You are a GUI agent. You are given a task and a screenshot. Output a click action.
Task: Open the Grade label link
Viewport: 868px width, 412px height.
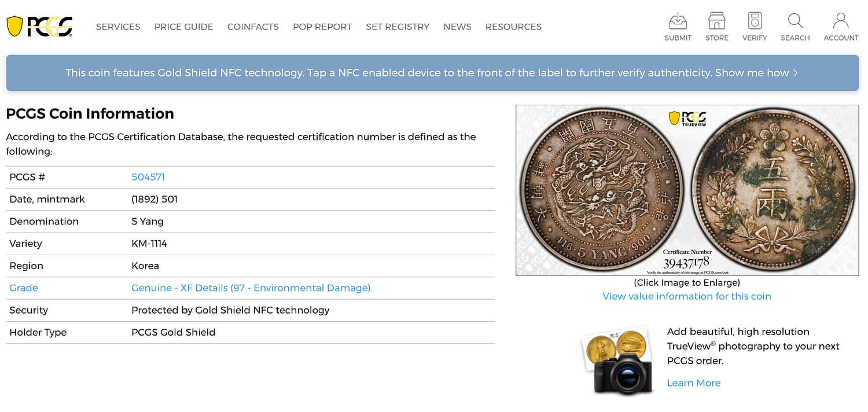(x=24, y=288)
